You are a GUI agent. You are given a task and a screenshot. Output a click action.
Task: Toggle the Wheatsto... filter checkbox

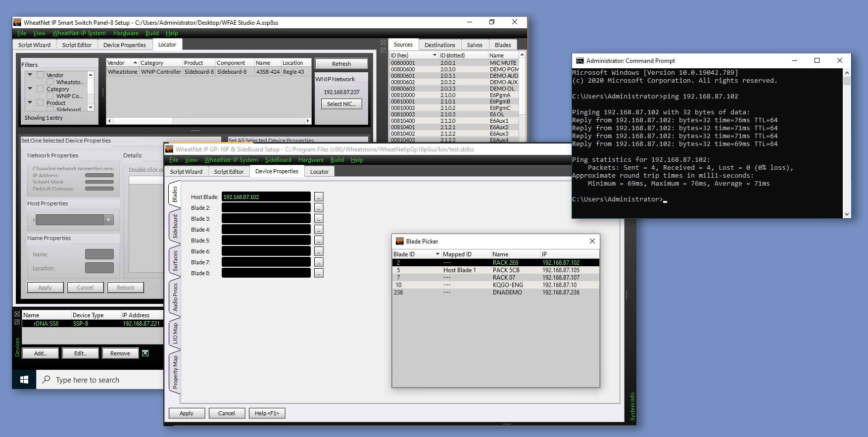(50, 82)
